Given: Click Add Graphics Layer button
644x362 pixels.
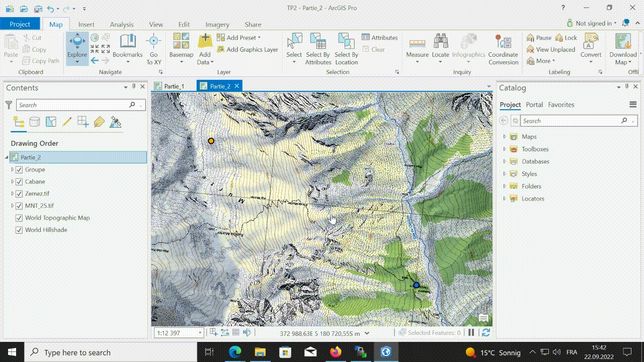Looking at the screenshot, I should click(x=248, y=49).
